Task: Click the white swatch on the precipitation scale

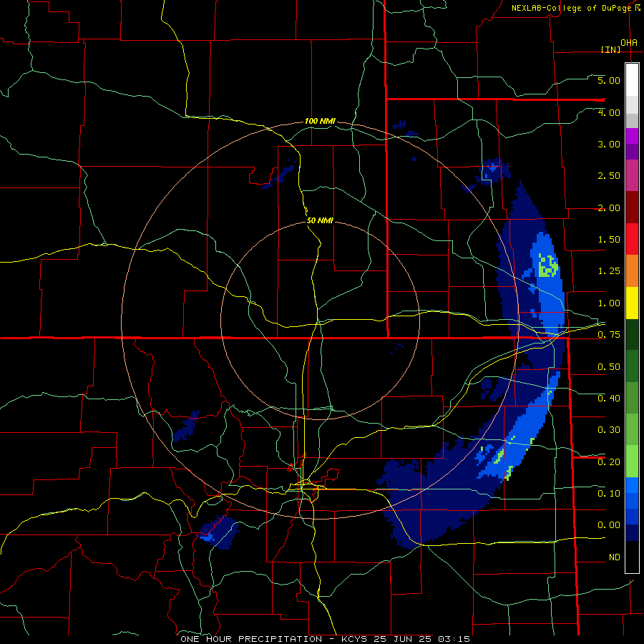Action: (632, 79)
